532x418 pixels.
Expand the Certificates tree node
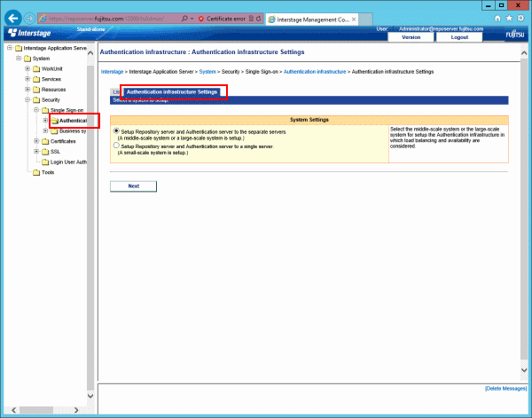pyautogui.click(x=35, y=141)
